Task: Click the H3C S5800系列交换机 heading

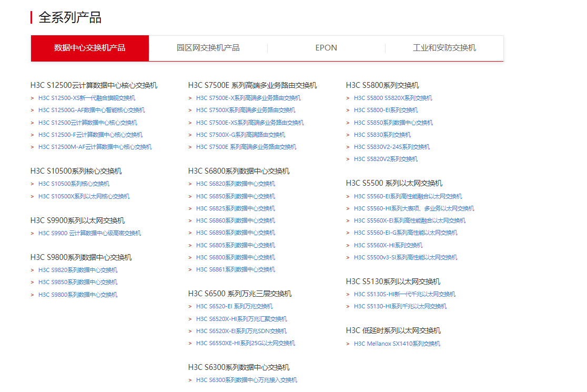Action: (x=382, y=85)
